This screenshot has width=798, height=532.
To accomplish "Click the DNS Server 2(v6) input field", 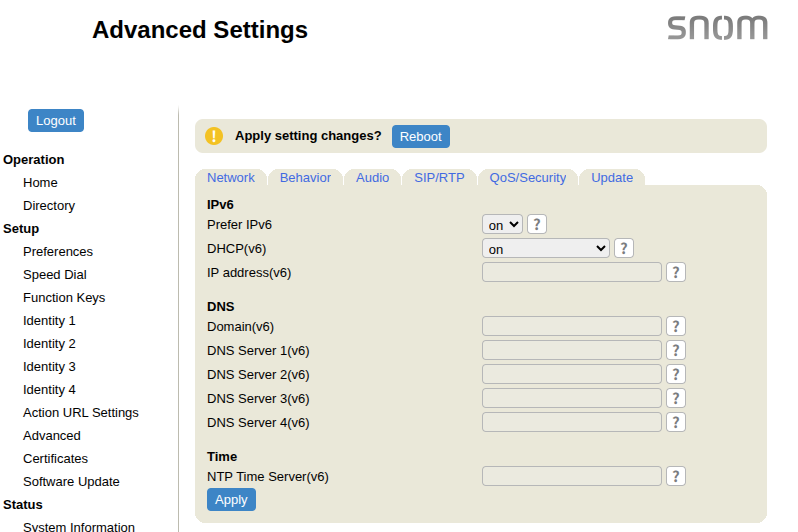I will click(x=572, y=374).
